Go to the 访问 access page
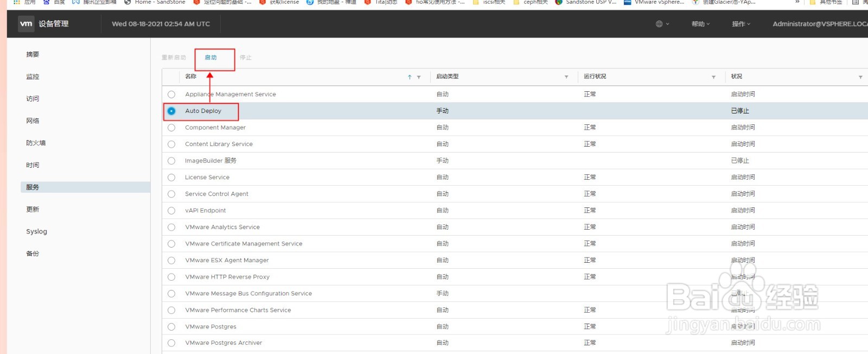Screen dimensions: 868x354 (x=33, y=99)
